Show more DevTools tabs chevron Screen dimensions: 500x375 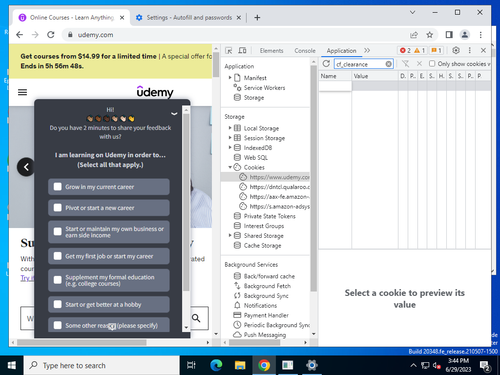367,50
